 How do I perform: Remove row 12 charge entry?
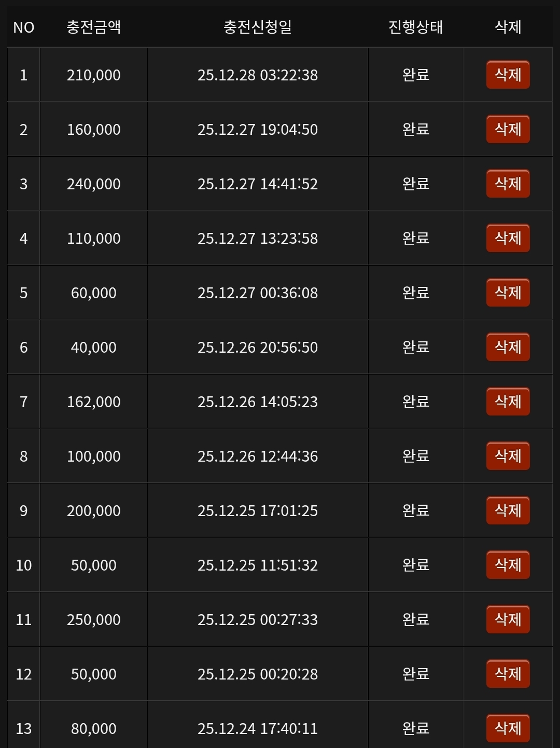[x=508, y=674]
